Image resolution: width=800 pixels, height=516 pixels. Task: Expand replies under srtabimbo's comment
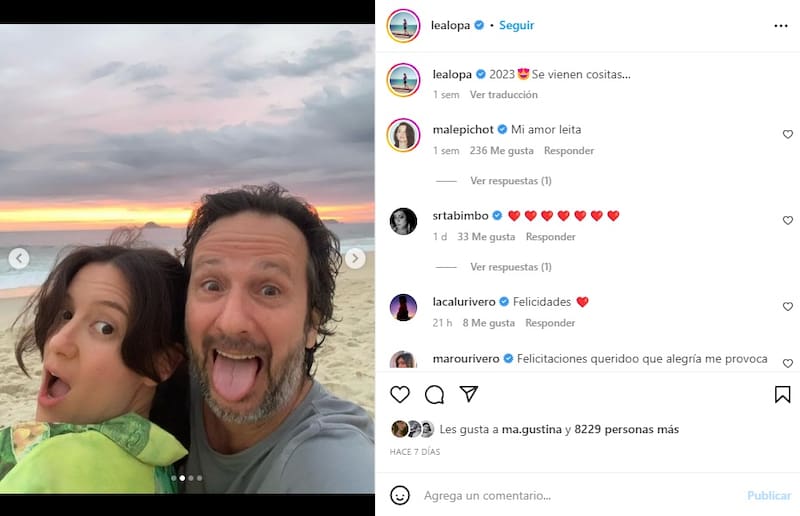point(510,267)
